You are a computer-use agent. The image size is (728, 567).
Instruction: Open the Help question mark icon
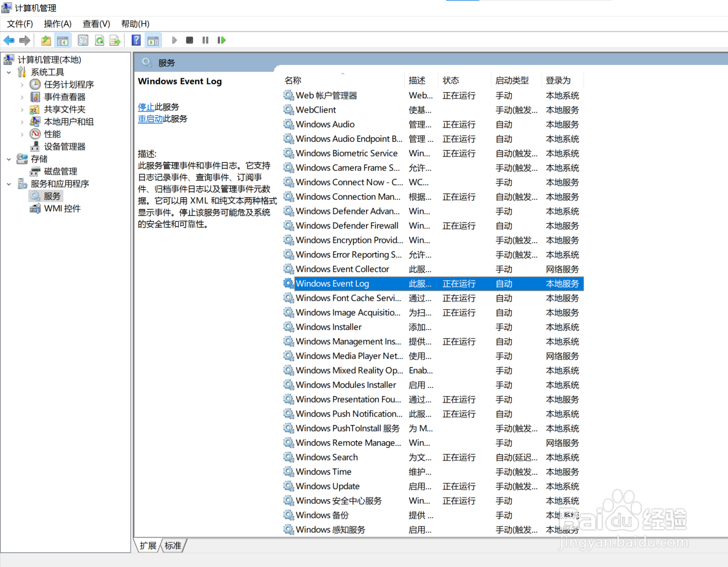(136, 40)
